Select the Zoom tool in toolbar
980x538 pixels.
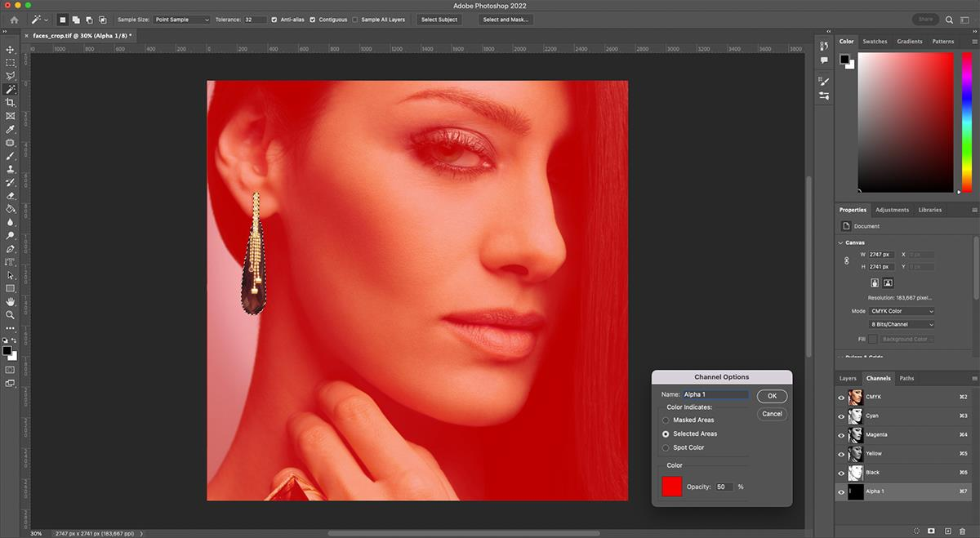11,314
